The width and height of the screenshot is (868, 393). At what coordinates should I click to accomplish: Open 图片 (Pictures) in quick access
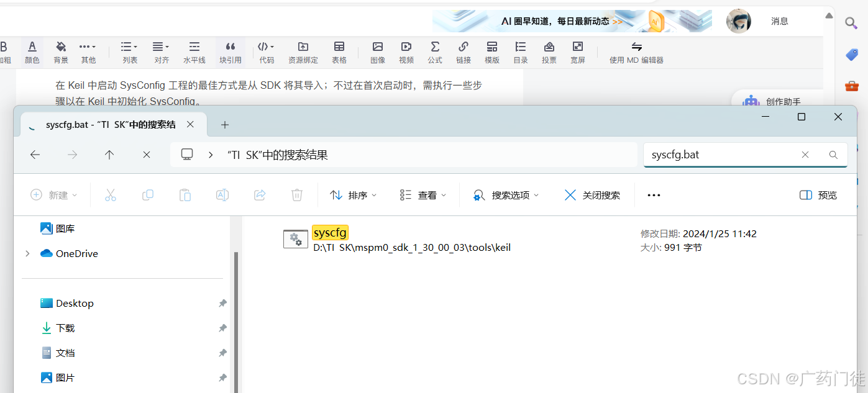[58, 377]
